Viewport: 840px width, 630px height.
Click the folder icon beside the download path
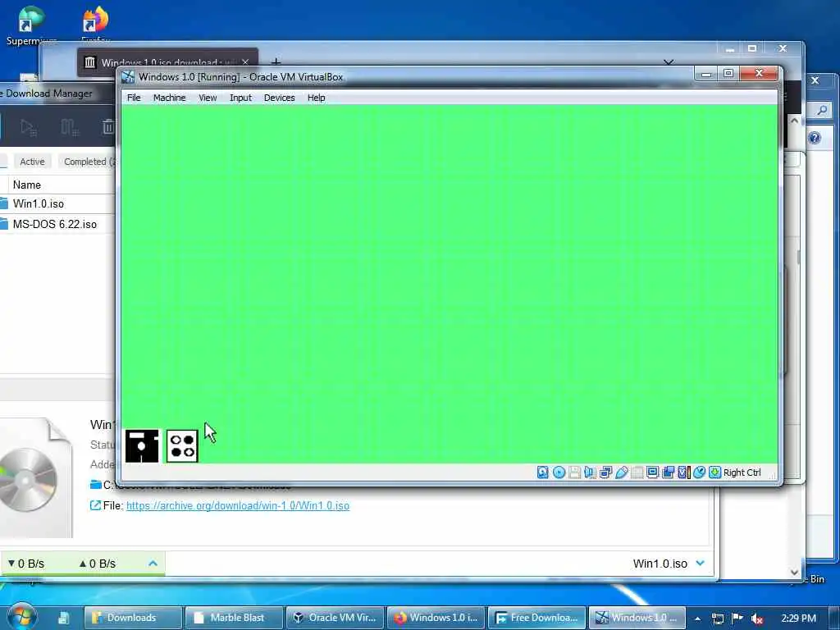[x=96, y=485]
